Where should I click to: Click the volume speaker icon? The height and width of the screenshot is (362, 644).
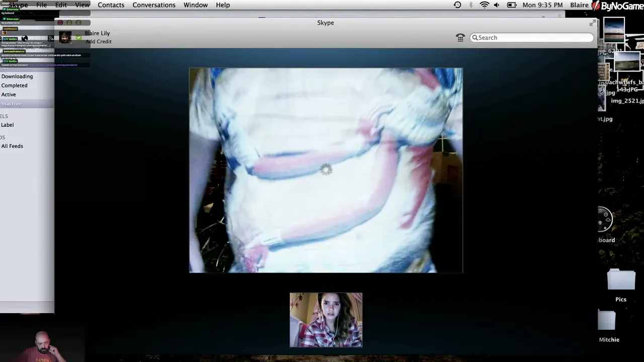coord(497,5)
